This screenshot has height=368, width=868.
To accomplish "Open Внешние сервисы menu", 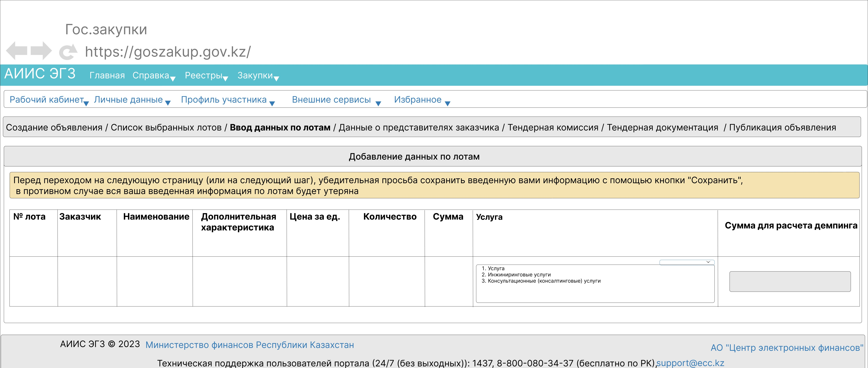I will 331,100.
